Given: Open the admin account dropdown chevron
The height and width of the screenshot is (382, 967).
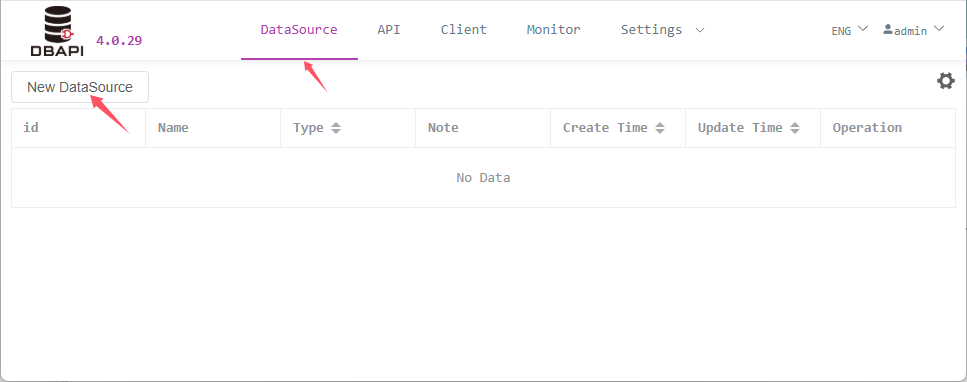Looking at the screenshot, I should point(939,28).
